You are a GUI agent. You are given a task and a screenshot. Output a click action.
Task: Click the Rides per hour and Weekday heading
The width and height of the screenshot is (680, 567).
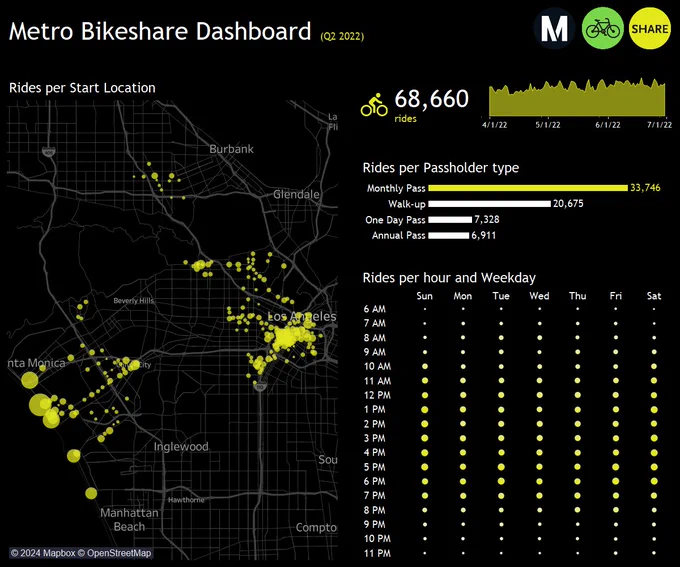click(449, 278)
